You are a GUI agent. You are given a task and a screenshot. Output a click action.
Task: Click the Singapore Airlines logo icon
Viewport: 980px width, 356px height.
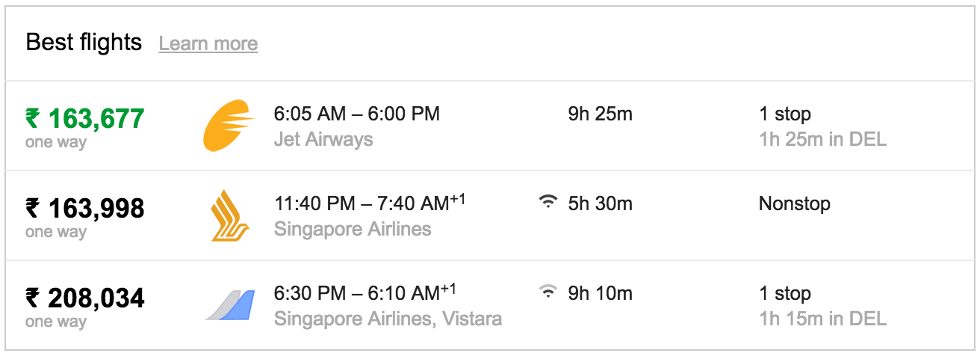[230, 215]
